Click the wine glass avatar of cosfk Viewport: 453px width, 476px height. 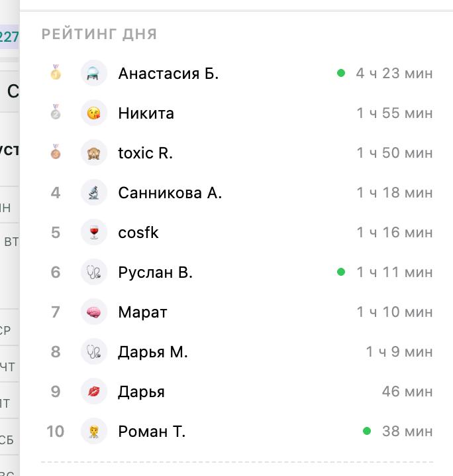point(93,232)
